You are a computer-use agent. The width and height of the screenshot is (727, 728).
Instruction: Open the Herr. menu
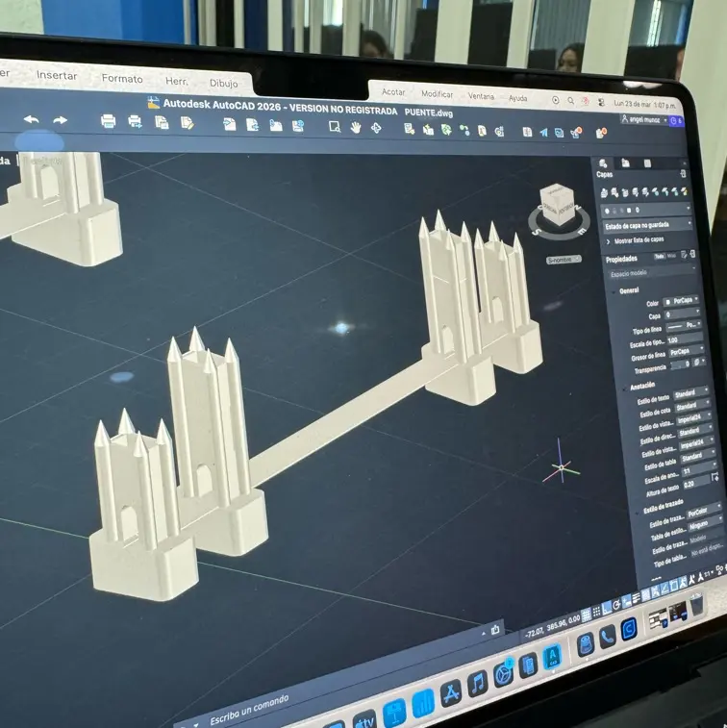coord(176,81)
